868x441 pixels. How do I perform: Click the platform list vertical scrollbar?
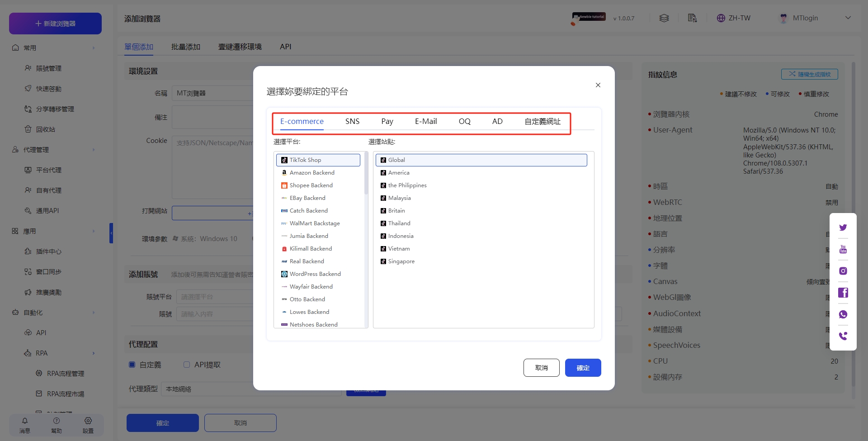[x=366, y=176]
